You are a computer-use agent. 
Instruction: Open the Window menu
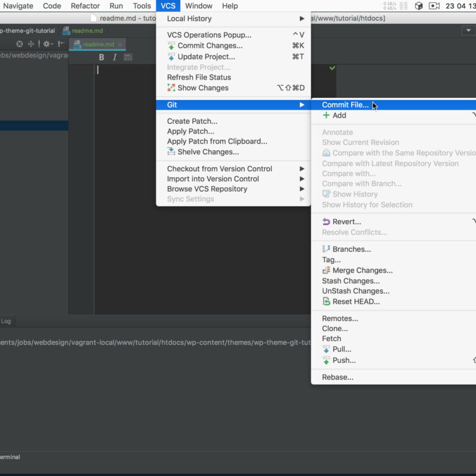click(x=198, y=6)
